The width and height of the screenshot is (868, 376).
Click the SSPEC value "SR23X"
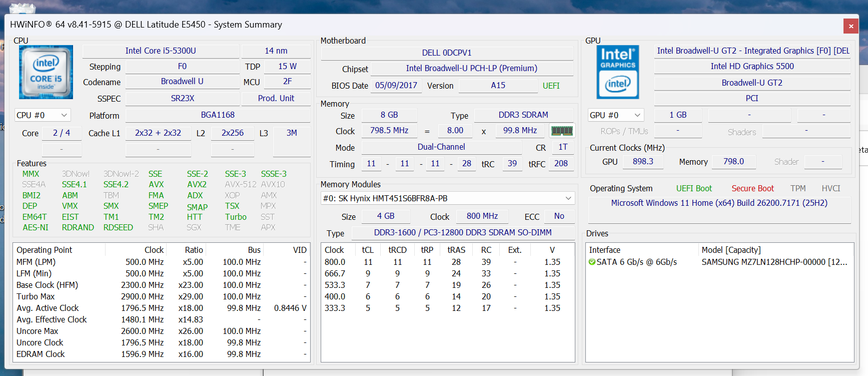[183, 98]
